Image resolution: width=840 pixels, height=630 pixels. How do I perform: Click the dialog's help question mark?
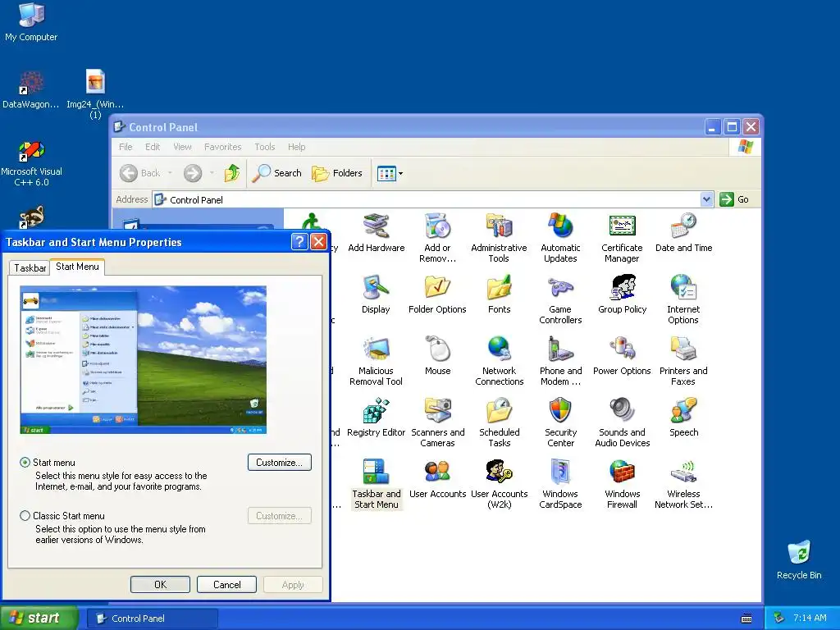click(299, 242)
